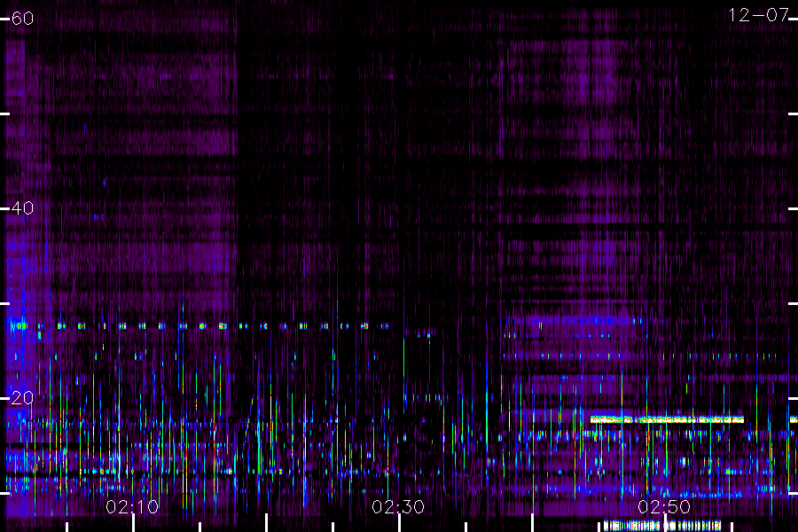Click the 60 frequency axis label

coord(22,19)
